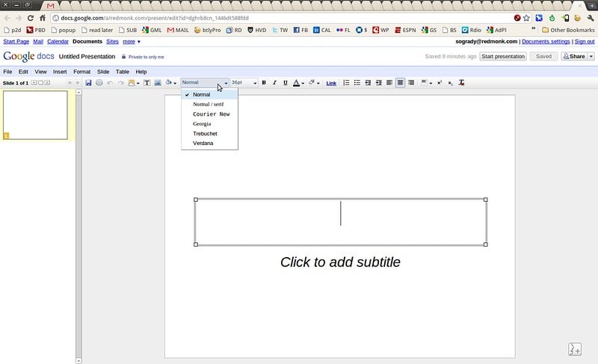The image size is (598, 364).
Task: Open the Documents settings link
Action: (x=546, y=42)
